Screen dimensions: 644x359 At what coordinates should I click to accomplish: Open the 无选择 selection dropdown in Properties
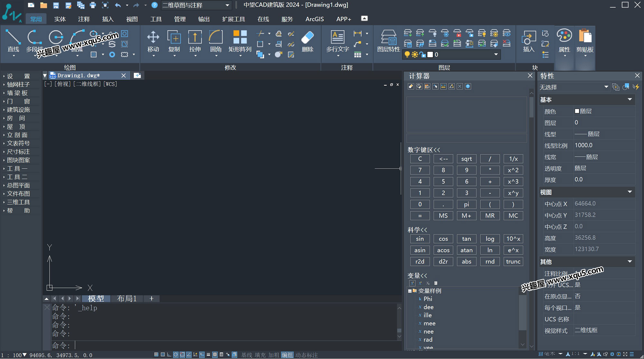(574, 87)
